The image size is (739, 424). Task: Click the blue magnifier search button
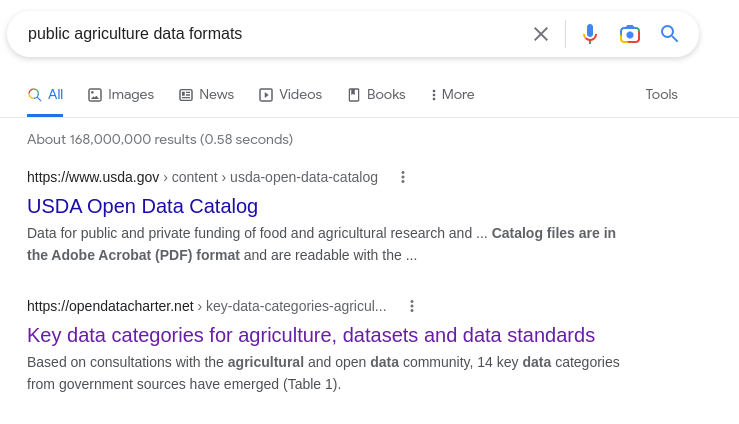pyautogui.click(x=669, y=34)
